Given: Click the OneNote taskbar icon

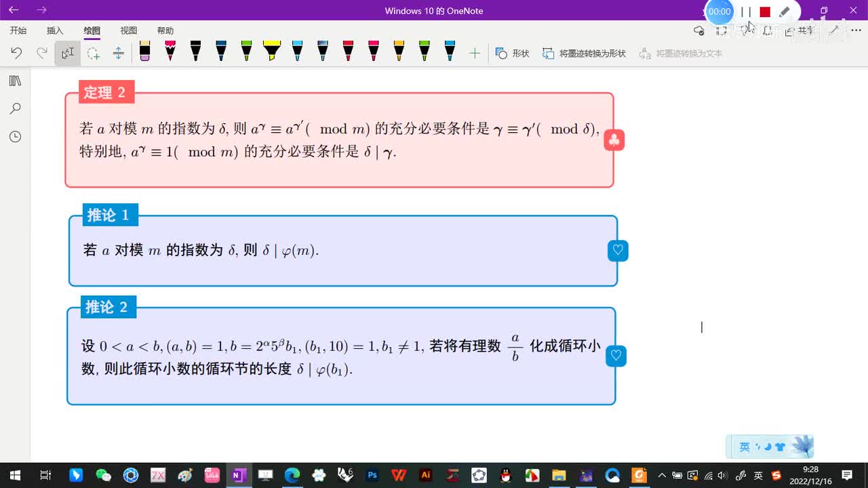Looking at the screenshot, I should coord(238,475).
